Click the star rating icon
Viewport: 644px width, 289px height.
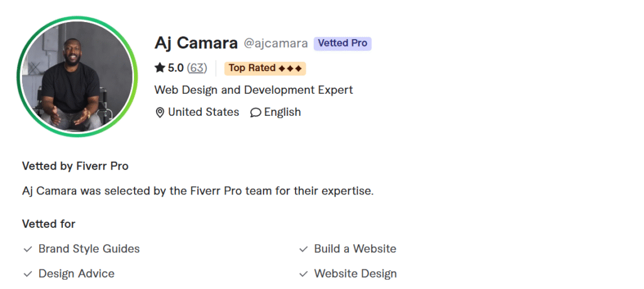[x=160, y=68]
